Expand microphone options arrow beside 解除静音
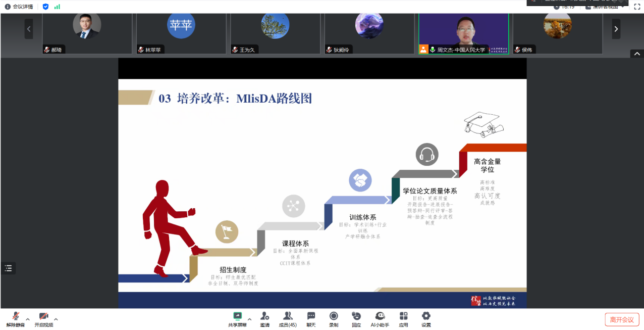Screen dimensions: 644x330 28,319
